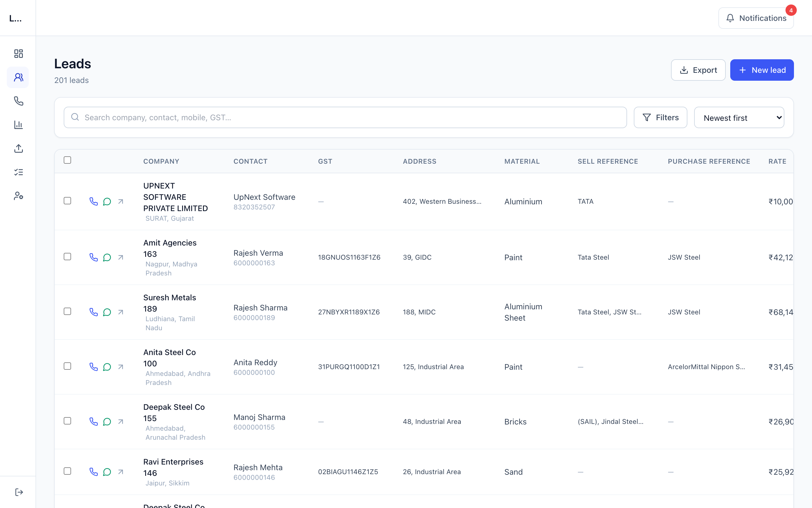Select the Amit Agencies 163 row checkbox
The height and width of the screenshot is (508, 812).
(67, 256)
